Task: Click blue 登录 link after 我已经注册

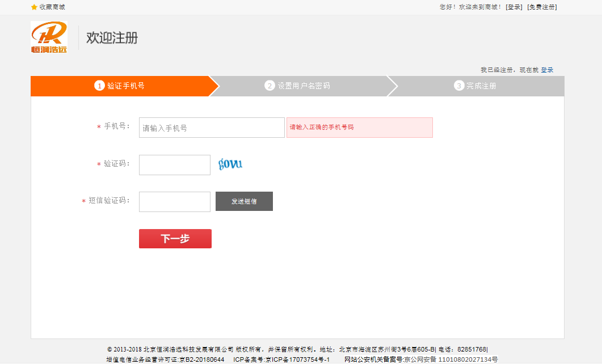Action: [547, 70]
